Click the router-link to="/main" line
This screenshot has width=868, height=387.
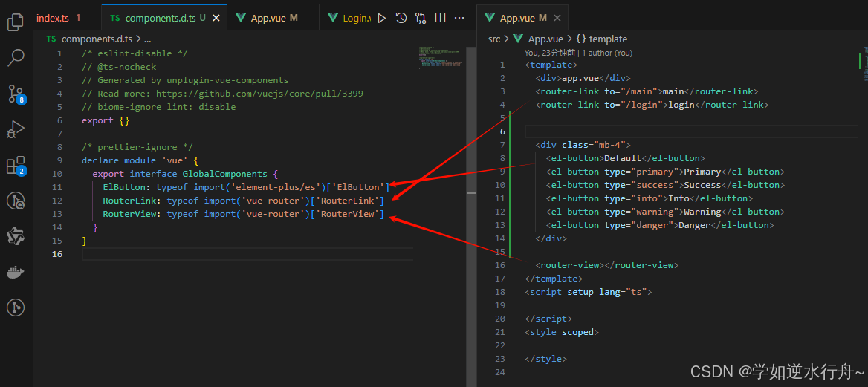[647, 91]
